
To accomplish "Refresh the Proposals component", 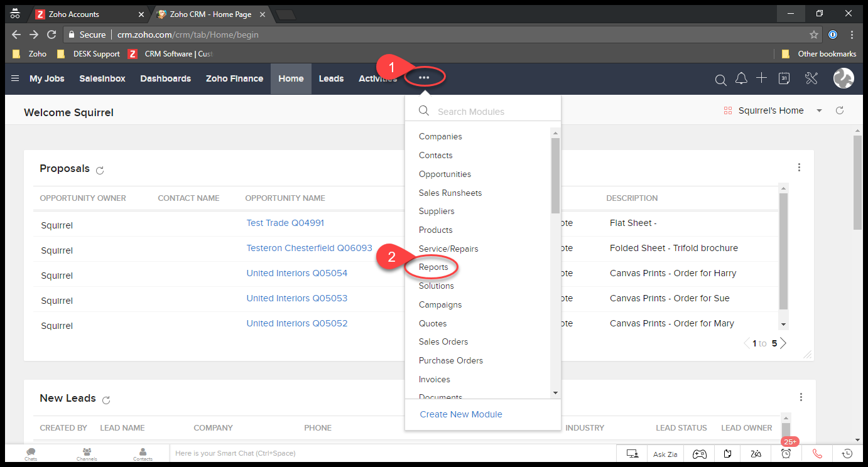I will (x=100, y=169).
